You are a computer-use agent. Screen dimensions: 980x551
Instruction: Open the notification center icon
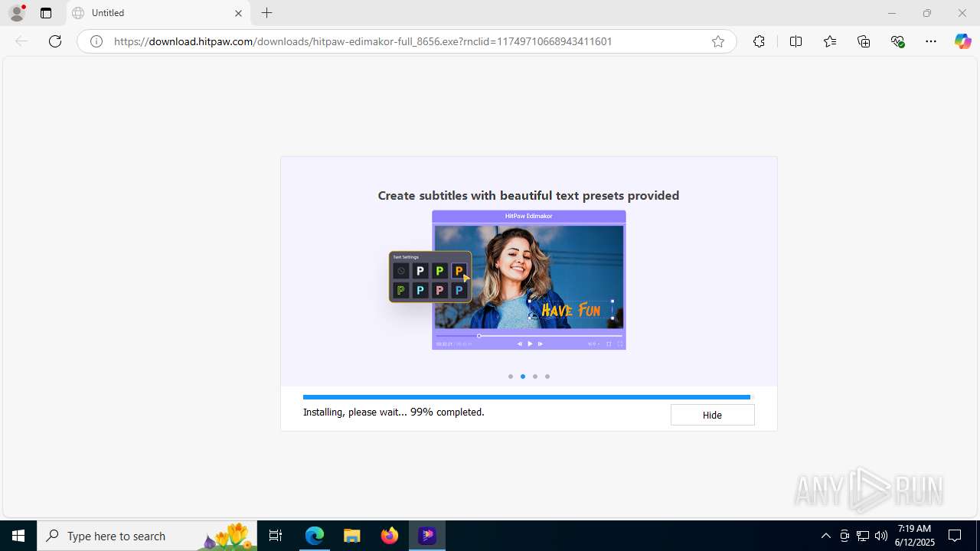point(955,536)
